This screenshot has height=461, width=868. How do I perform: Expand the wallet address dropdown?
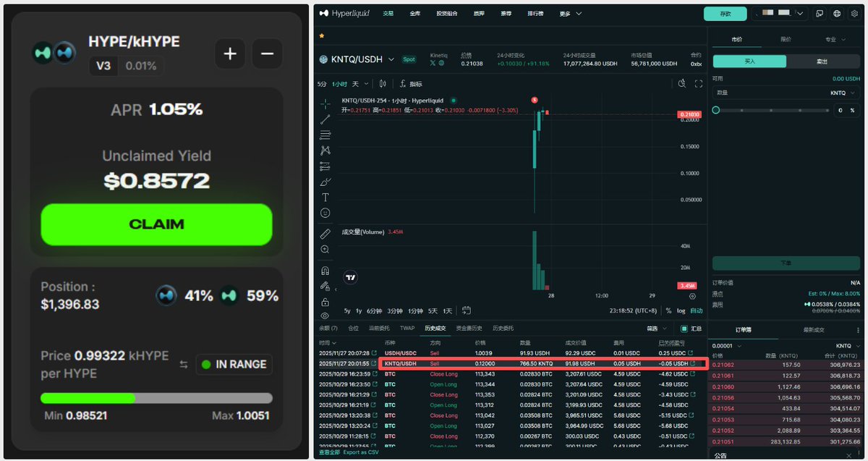click(x=801, y=13)
